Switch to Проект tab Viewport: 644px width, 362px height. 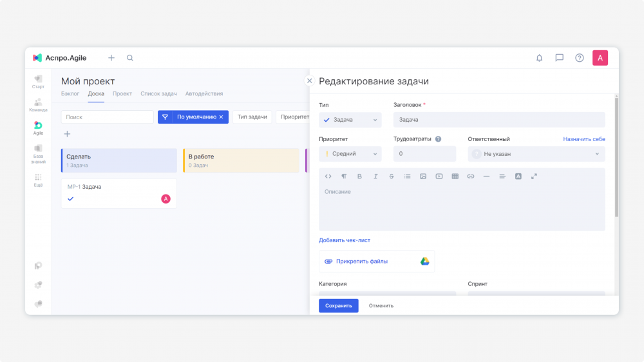pos(122,93)
